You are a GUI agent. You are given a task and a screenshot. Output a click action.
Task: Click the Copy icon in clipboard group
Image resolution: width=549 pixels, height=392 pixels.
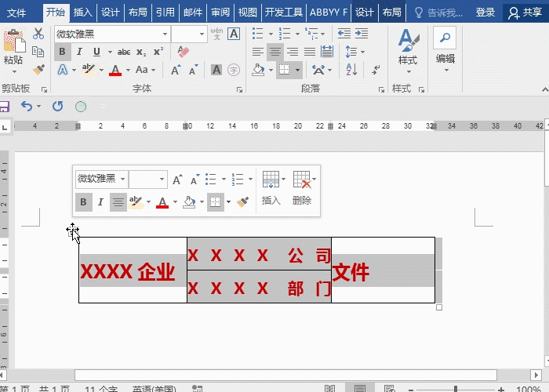tap(38, 52)
